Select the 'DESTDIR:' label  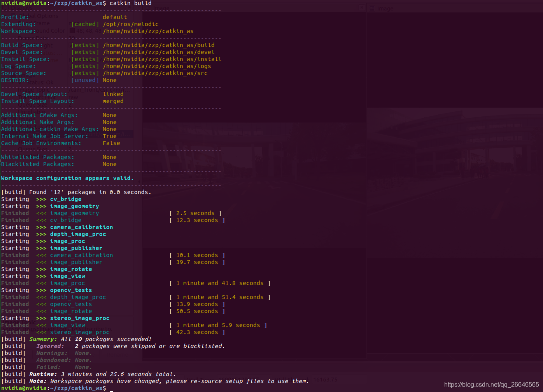(15, 80)
